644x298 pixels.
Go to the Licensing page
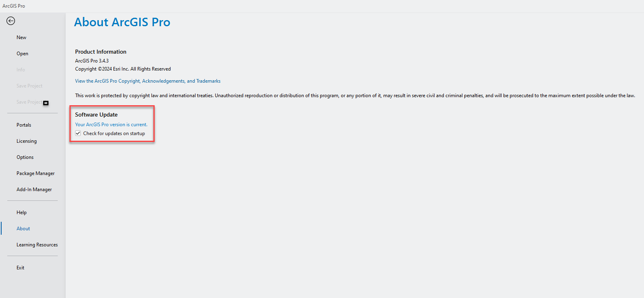tap(27, 141)
